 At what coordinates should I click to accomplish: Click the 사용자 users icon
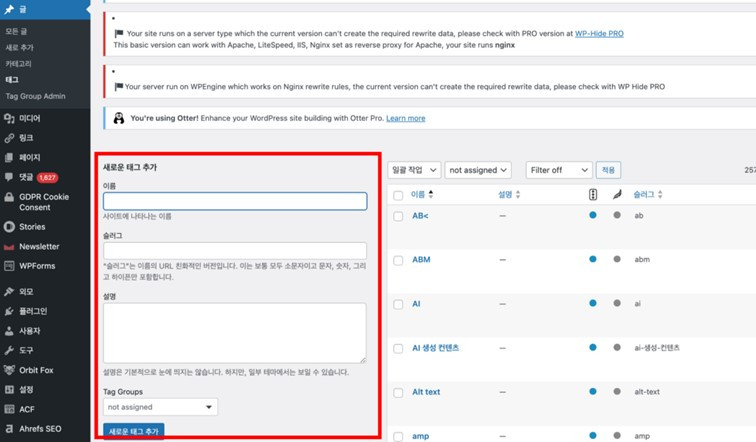click(x=9, y=331)
